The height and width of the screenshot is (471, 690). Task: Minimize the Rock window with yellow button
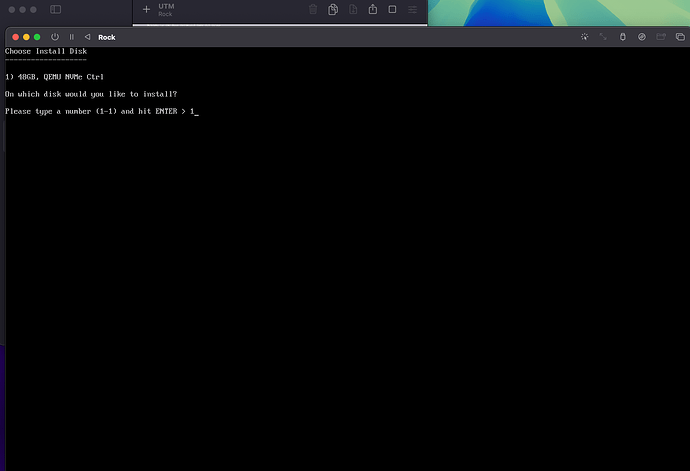point(26,37)
